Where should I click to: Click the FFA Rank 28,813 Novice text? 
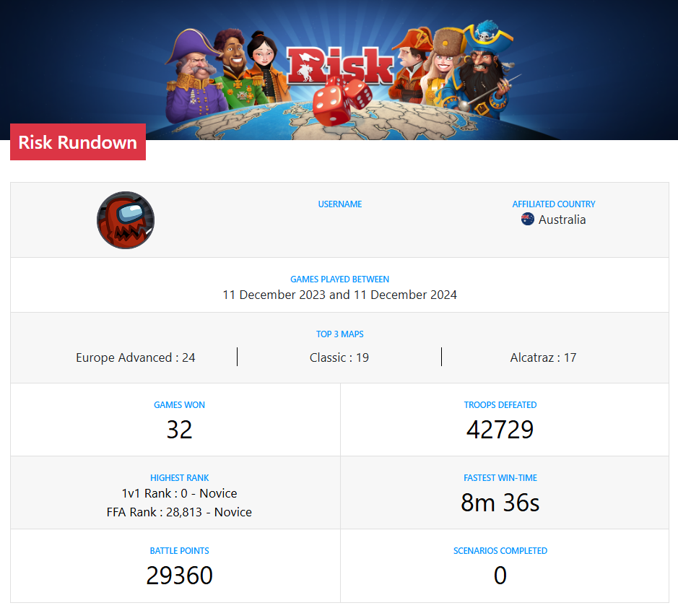point(179,512)
